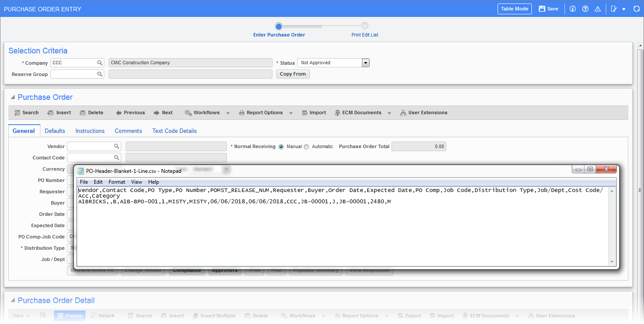Click the Save disk icon

coord(542,9)
